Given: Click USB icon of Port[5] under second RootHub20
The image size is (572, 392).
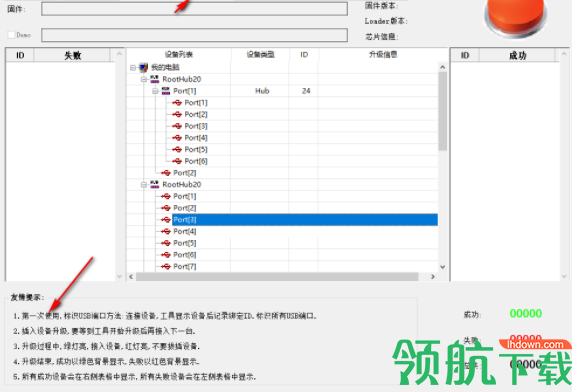Looking at the screenshot, I should tap(166, 243).
